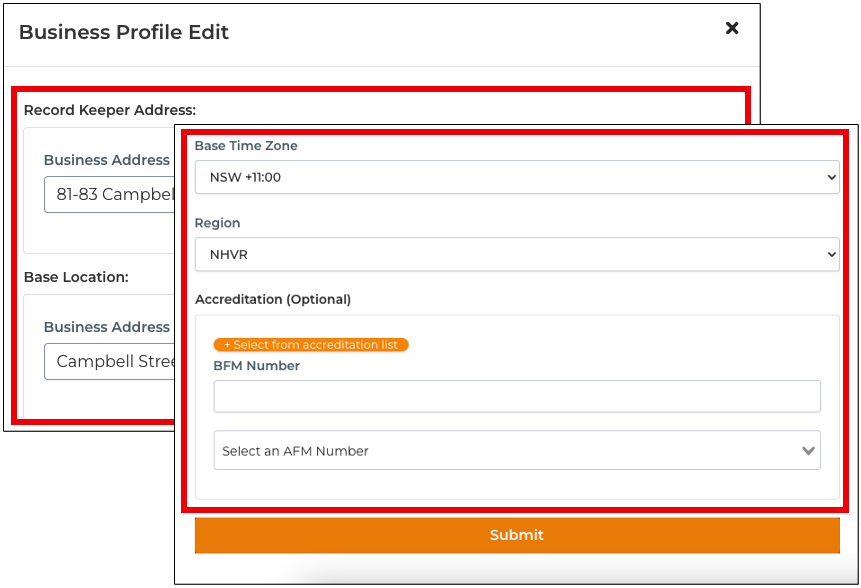Click the arrow on Base Time Zone select
This screenshot has width=861, height=588.
[831, 177]
